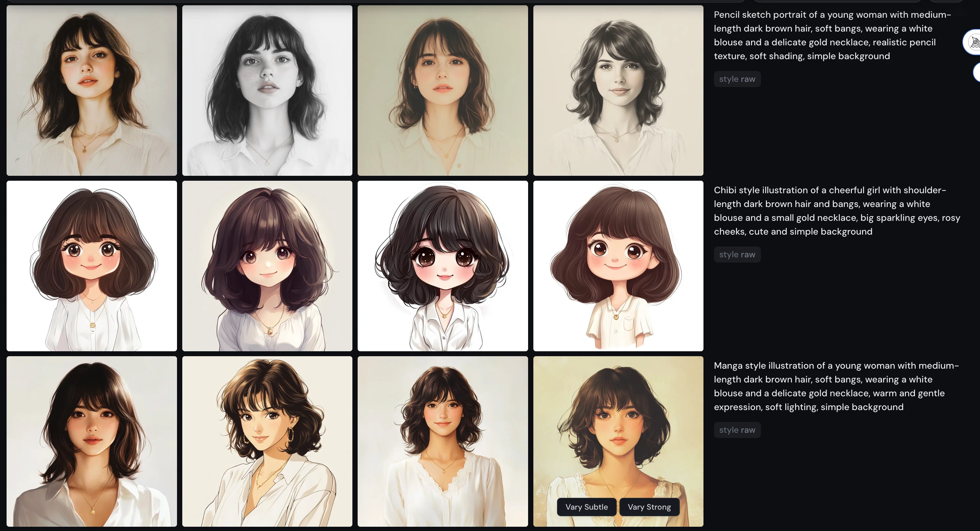Click the Midjourney sailboat icon at right edge
This screenshot has height=531, width=980.
[973, 42]
